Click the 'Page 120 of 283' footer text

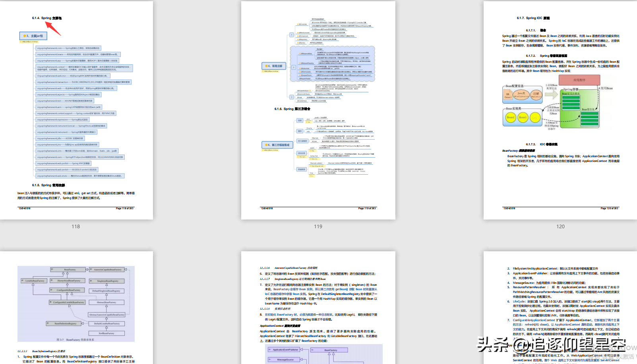(x=610, y=208)
